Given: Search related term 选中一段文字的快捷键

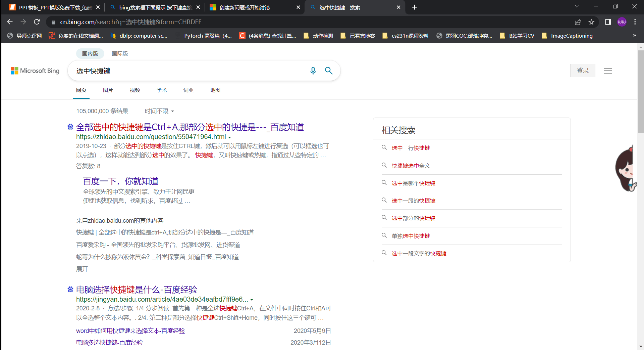Looking at the screenshot, I should coord(419,253).
